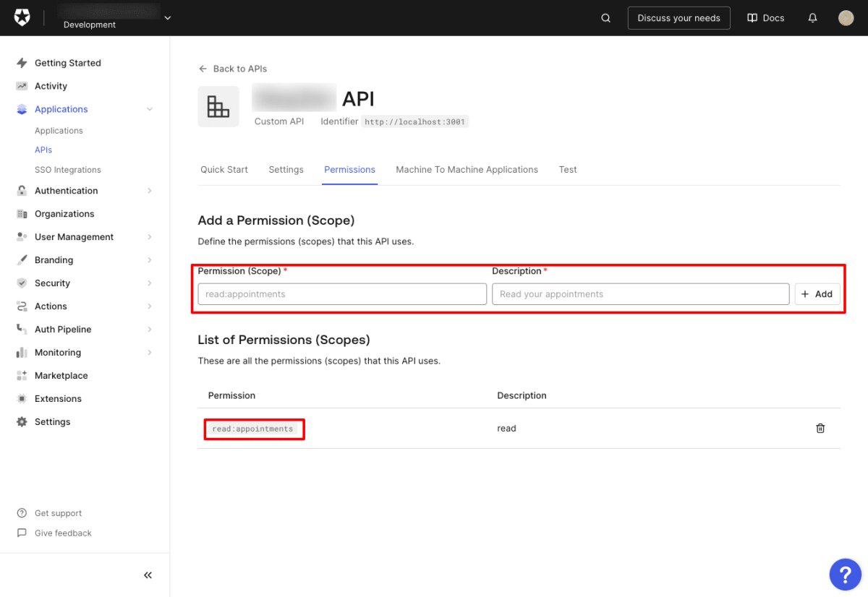Viewport: 868px width, 597px height.
Task: Click the read:appointments permission code
Action: [252, 429]
